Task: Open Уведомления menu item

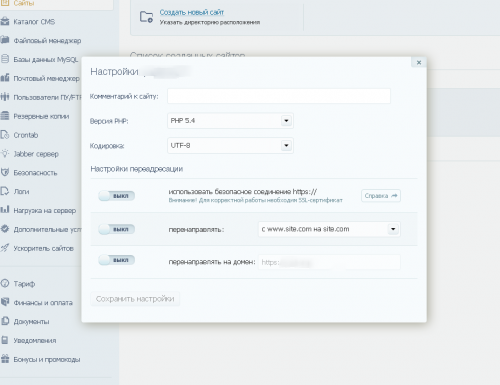Action: coord(35,340)
